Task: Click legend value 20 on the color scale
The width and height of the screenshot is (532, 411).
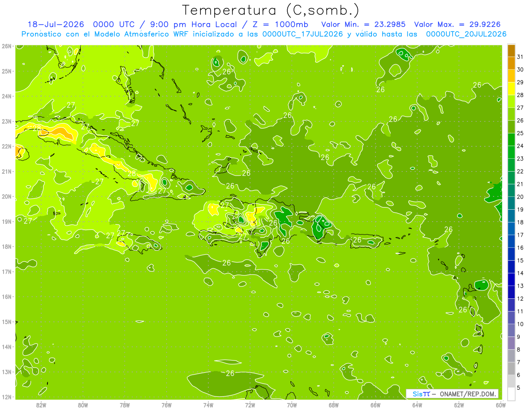Action: pyautogui.click(x=520, y=197)
